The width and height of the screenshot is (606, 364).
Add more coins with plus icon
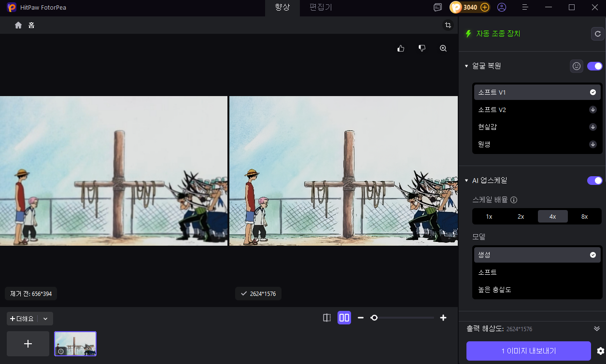point(485,7)
